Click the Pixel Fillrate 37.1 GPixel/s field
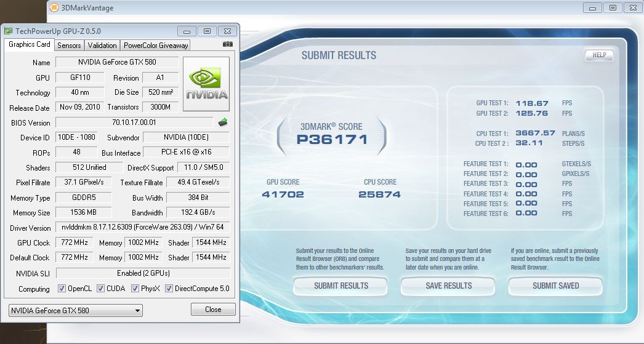 83,182
